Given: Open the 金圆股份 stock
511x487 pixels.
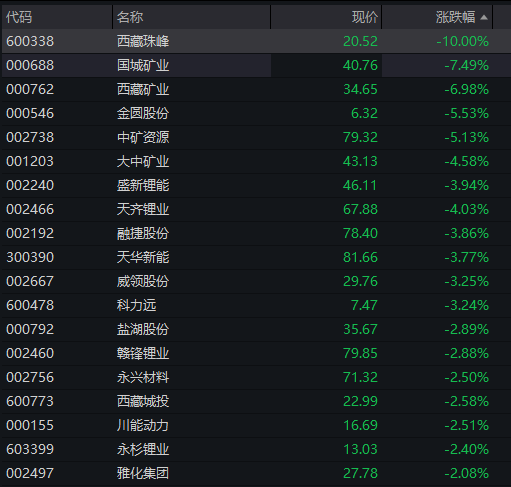Looking at the screenshot, I should (x=143, y=113).
